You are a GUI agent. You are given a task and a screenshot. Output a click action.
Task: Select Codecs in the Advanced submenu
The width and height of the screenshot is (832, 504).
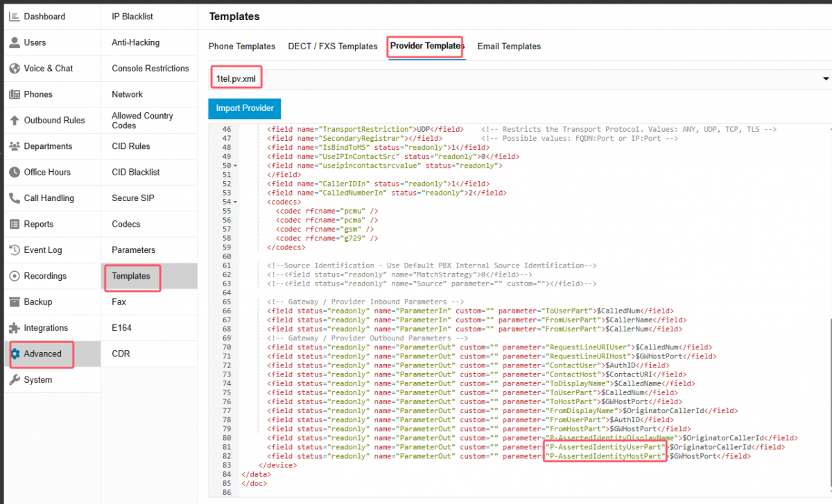coord(126,224)
